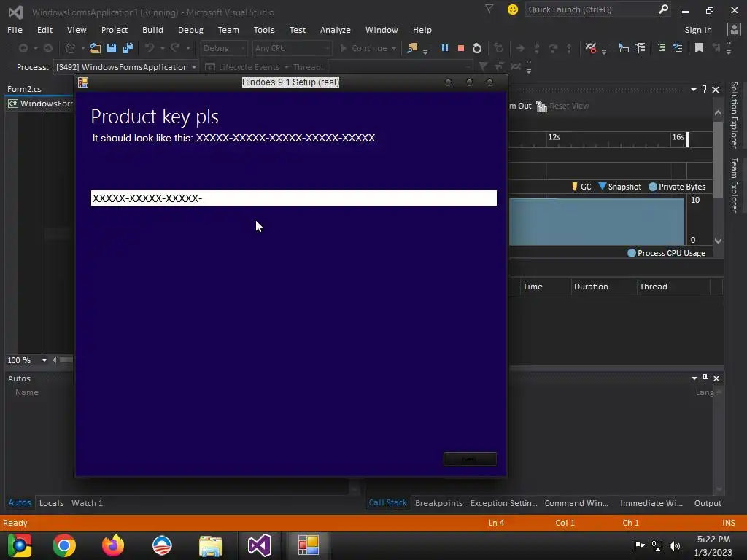Click the Sign in link
Viewport: 747px width, 560px height.
pyautogui.click(x=698, y=30)
